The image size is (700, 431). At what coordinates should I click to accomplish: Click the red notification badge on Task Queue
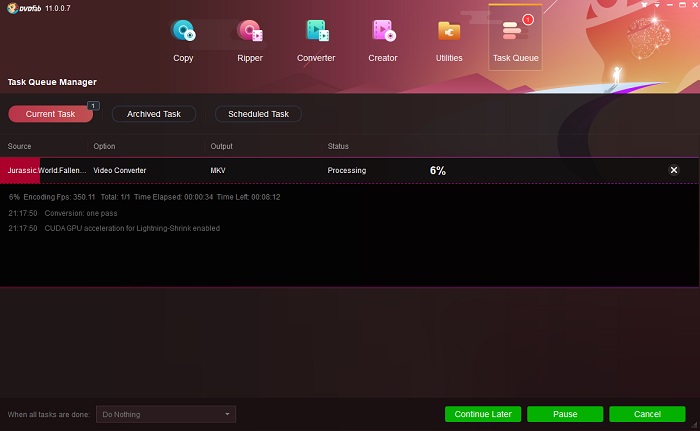(528, 20)
